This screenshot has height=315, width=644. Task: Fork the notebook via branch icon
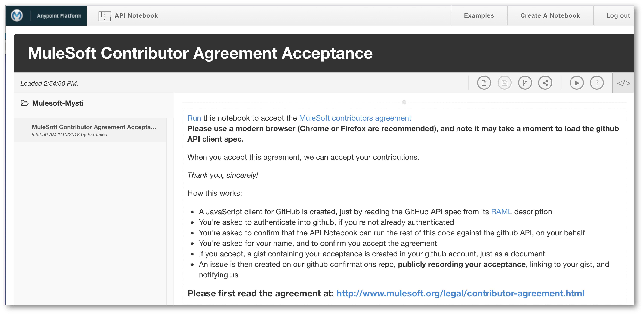(x=525, y=83)
